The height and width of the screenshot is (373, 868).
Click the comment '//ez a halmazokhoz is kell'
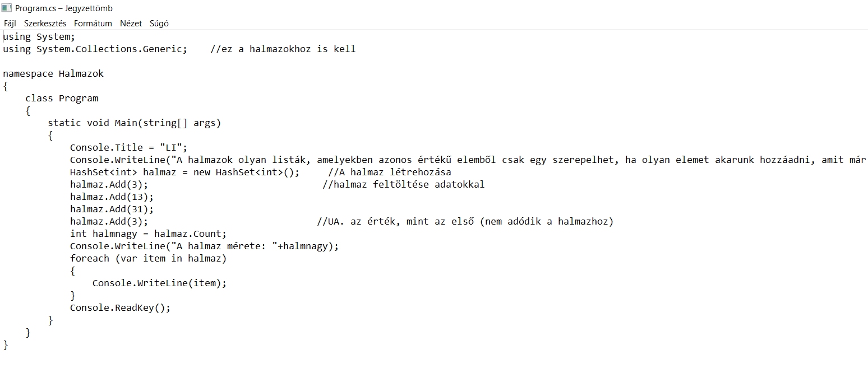283,49
